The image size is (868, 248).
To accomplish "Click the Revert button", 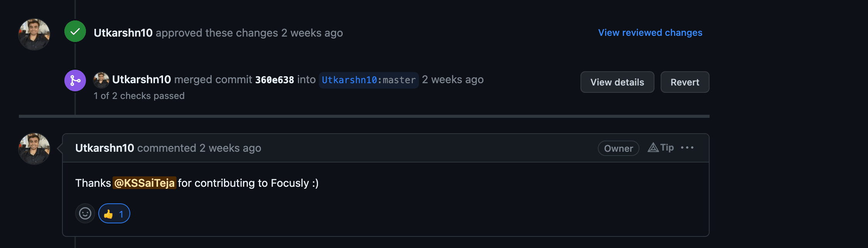I will (x=685, y=82).
